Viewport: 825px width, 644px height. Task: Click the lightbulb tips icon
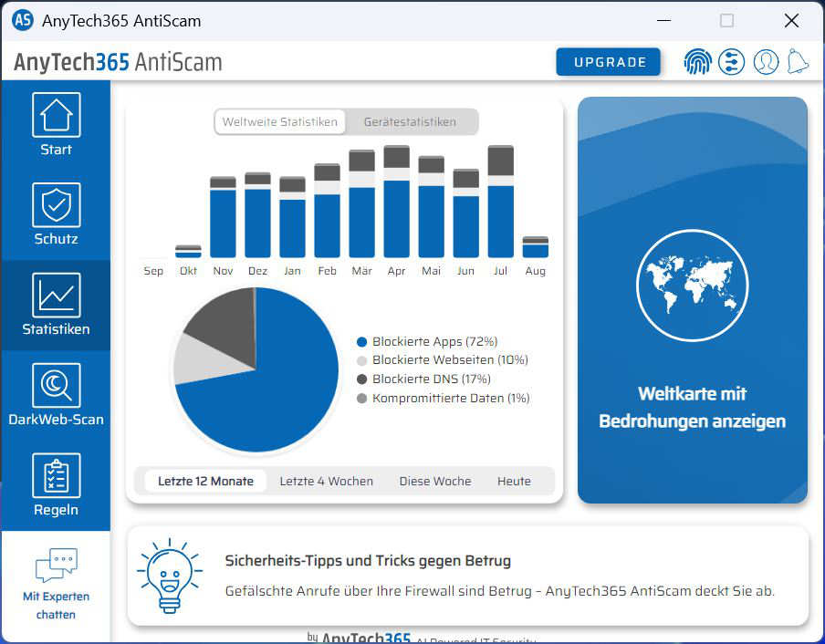[x=170, y=576]
